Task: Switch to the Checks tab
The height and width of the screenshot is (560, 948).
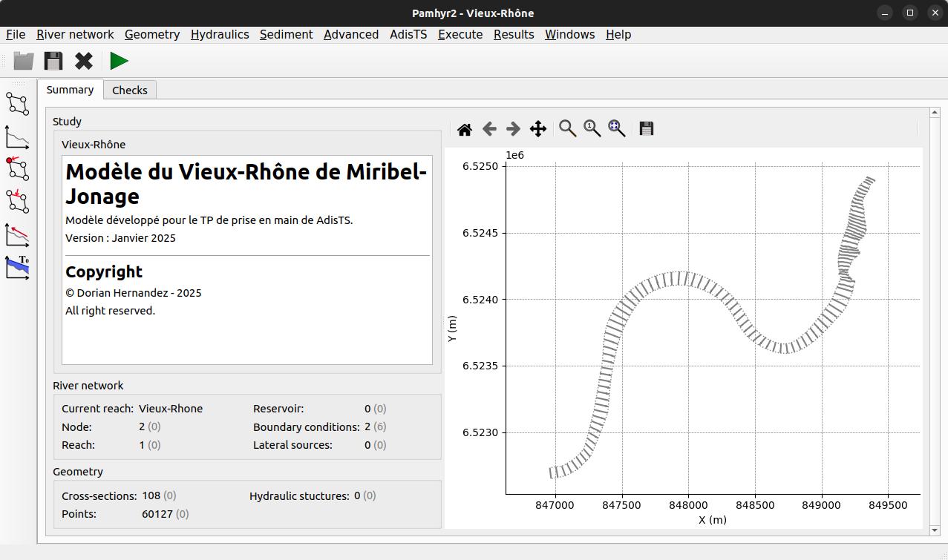Action: [x=130, y=90]
